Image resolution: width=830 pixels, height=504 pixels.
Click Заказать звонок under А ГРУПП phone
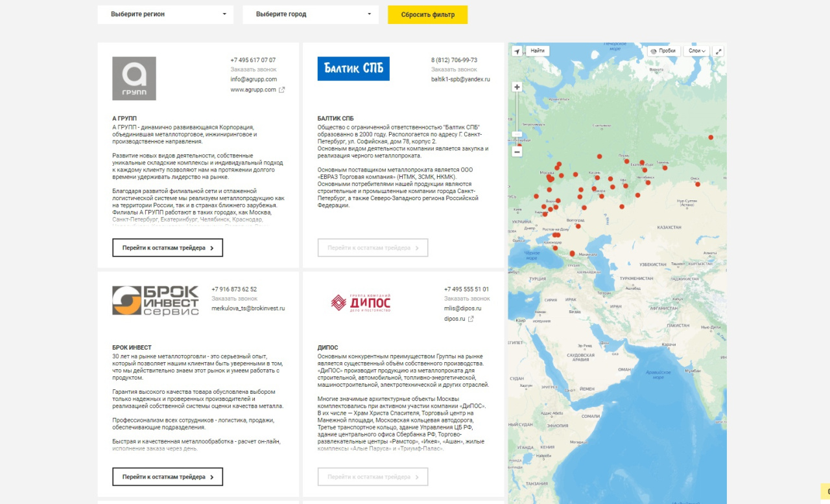point(254,69)
